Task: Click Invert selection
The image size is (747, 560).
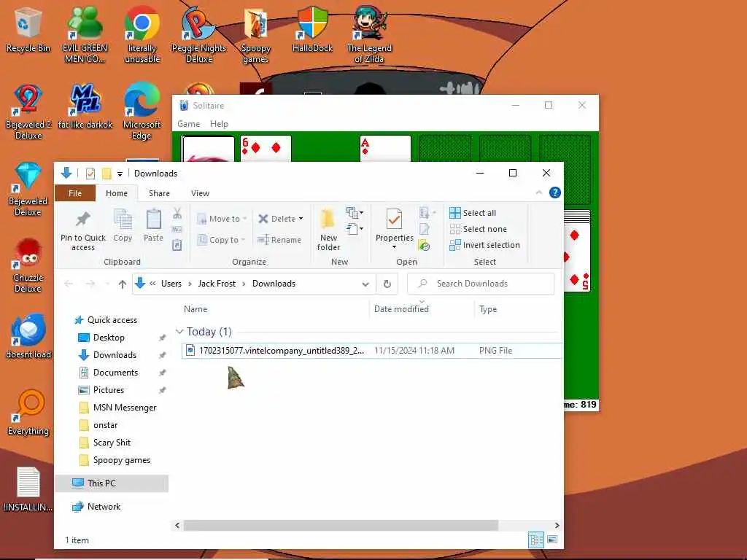Action: [x=484, y=245]
